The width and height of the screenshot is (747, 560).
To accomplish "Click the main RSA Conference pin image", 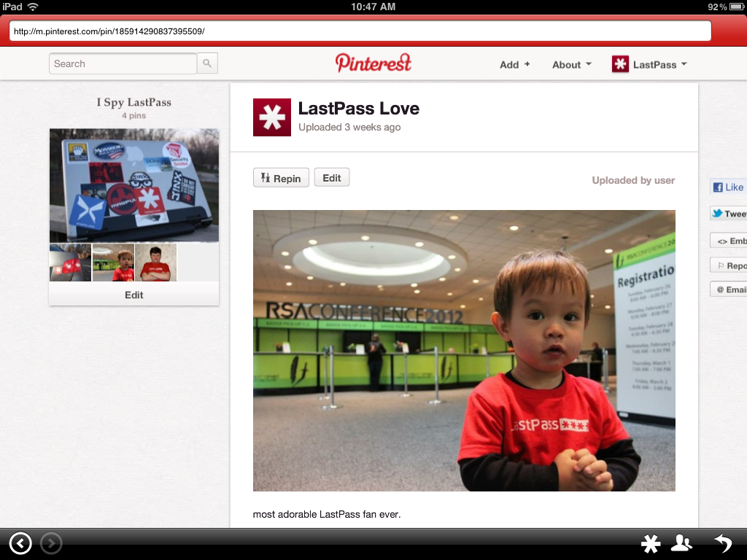I will point(464,351).
